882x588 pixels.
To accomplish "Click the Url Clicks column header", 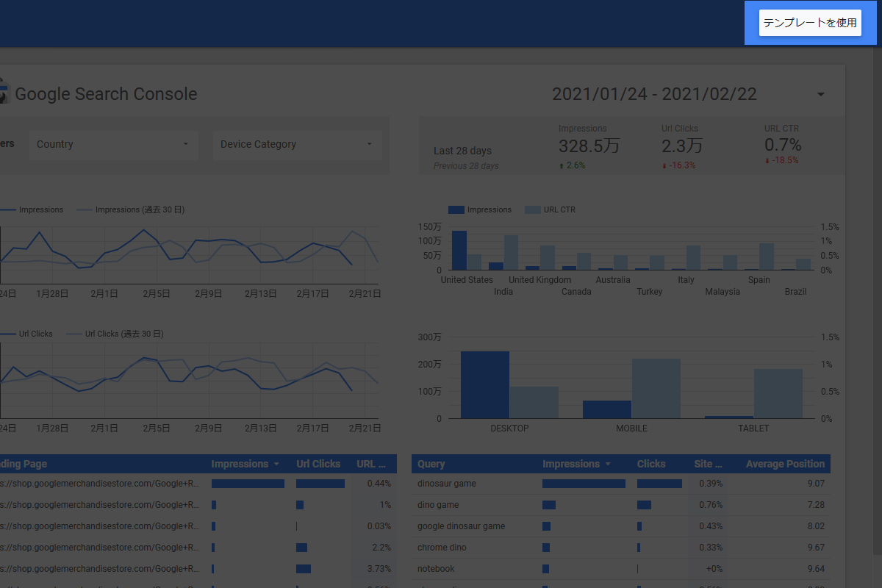I will [x=318, y=464].
